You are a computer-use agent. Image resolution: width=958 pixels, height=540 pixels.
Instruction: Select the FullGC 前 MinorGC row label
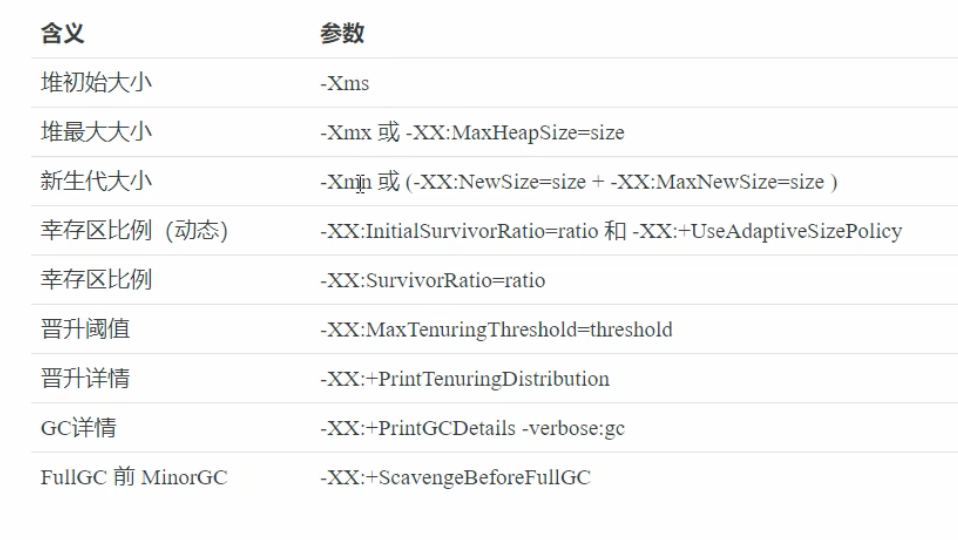pos(134,478)
